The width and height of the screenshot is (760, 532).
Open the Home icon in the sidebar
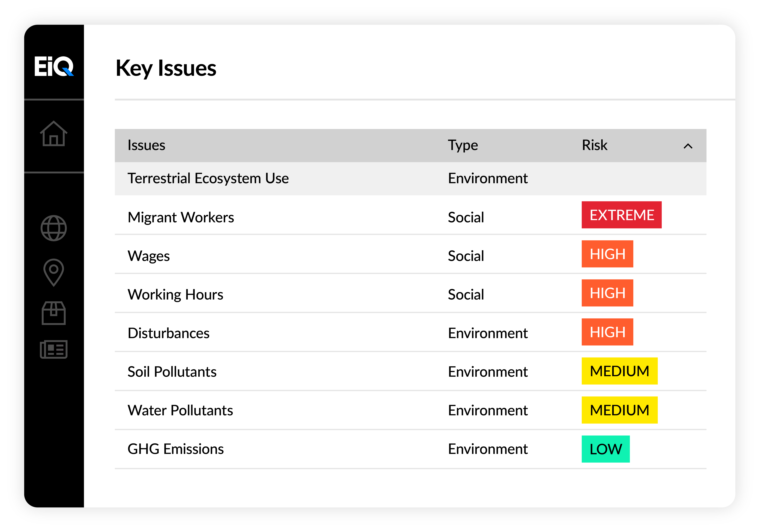pos(54,133)
